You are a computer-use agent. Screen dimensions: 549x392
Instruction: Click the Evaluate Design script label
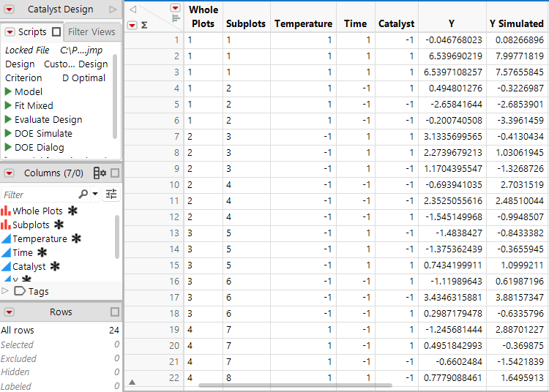click(48, 119)
